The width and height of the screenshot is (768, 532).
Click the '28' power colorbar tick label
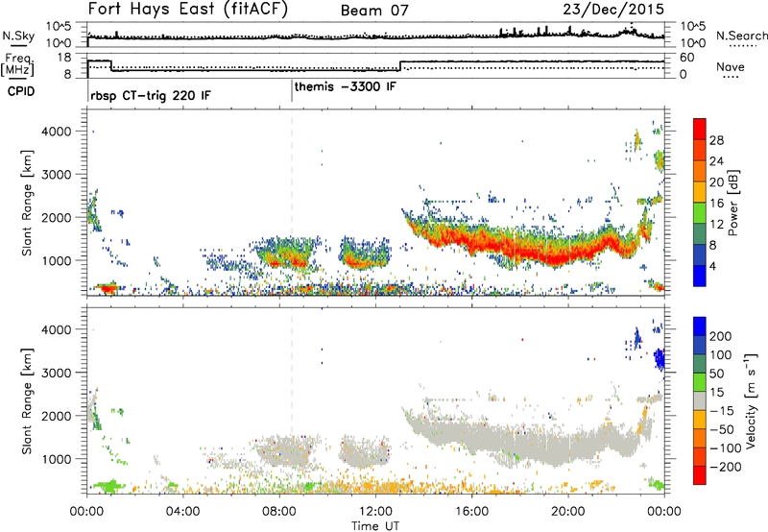click(716, 140)
